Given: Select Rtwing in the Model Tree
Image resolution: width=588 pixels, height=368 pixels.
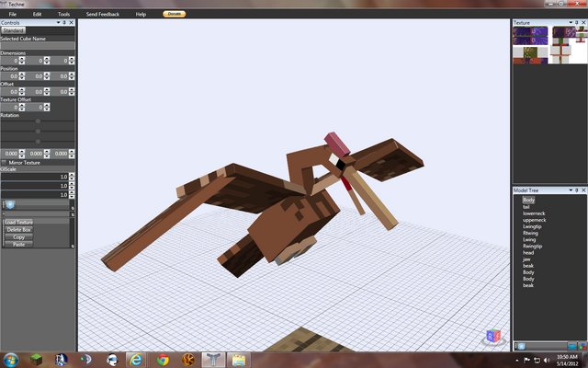Looking at the screenshot, I should tap(530, 233).
